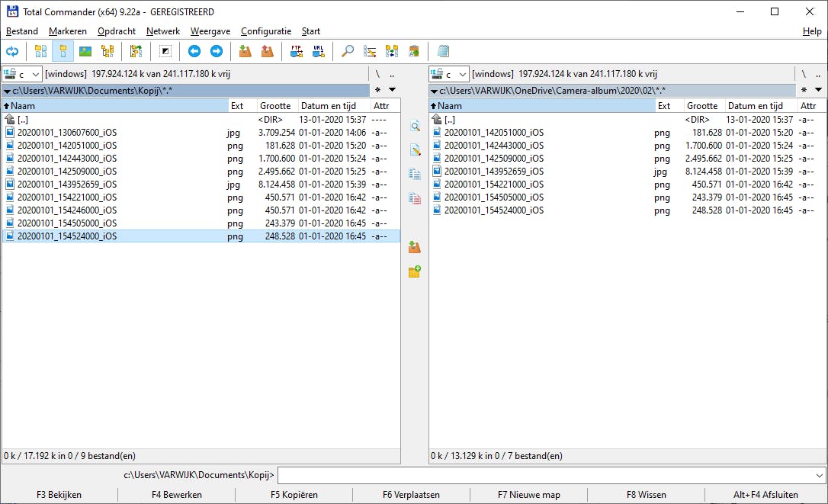Click the F5 Kopiëren button
This screenshot has height=504, width=828.
[x=294, y=495]
